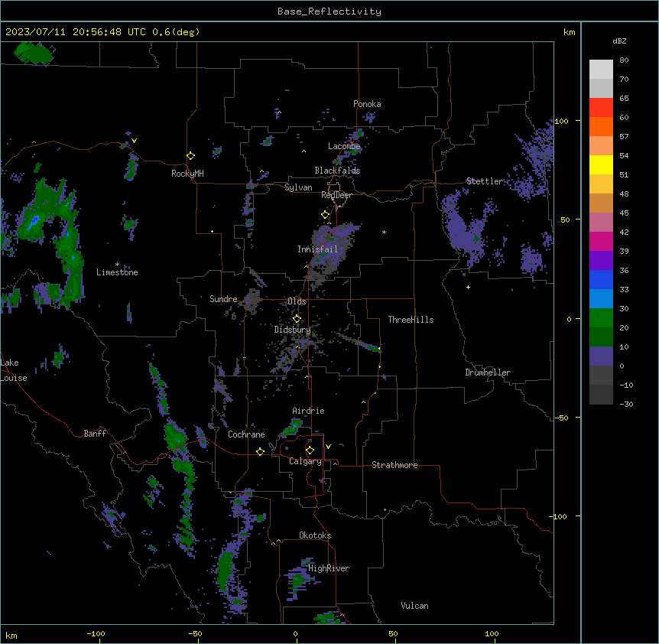This screenshot has height=644, width=659.
Task: Click the Cochrane label
Action: point(246,434)
